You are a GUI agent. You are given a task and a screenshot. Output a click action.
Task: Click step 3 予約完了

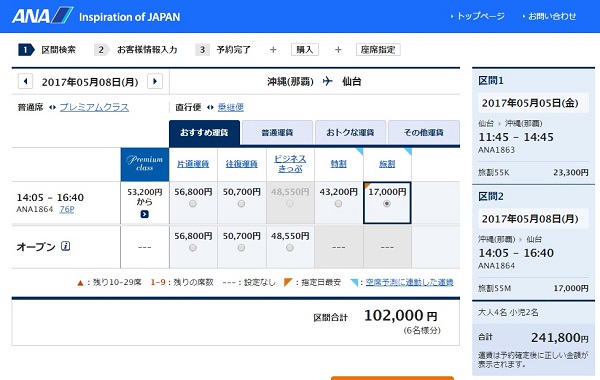pyautogui.click(x=223, y=50)
